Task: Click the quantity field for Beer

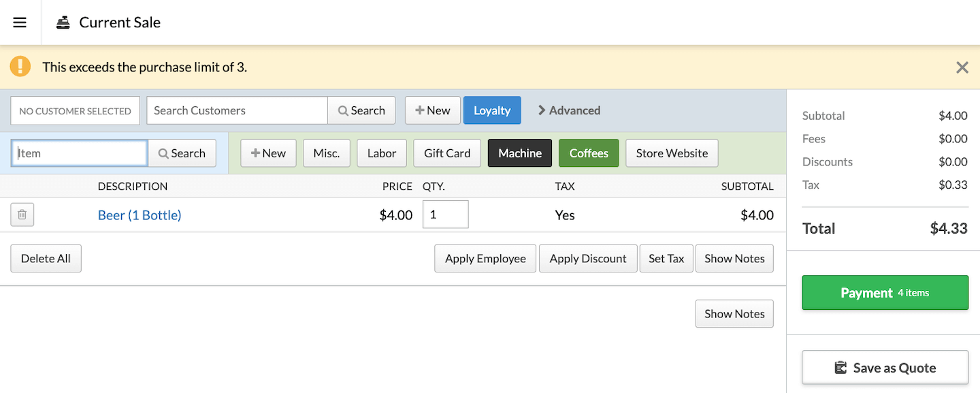Action: tap(445, 215)
